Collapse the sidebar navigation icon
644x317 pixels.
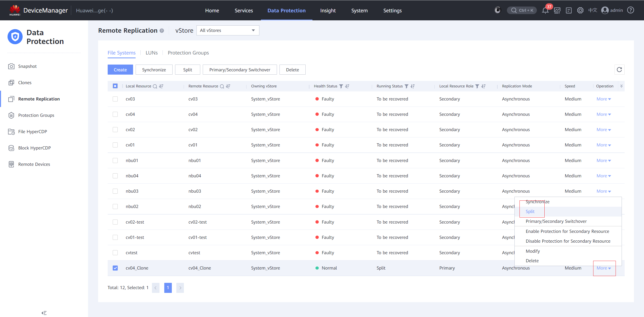[44, 313]
